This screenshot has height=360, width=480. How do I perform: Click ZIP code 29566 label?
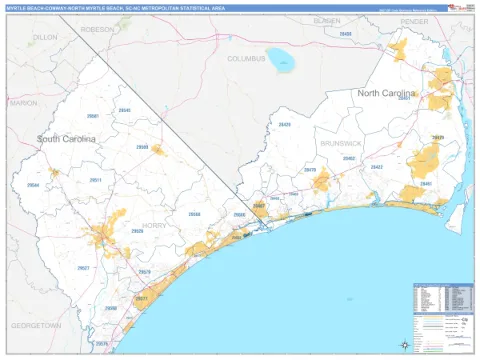(x=239, y=215)
